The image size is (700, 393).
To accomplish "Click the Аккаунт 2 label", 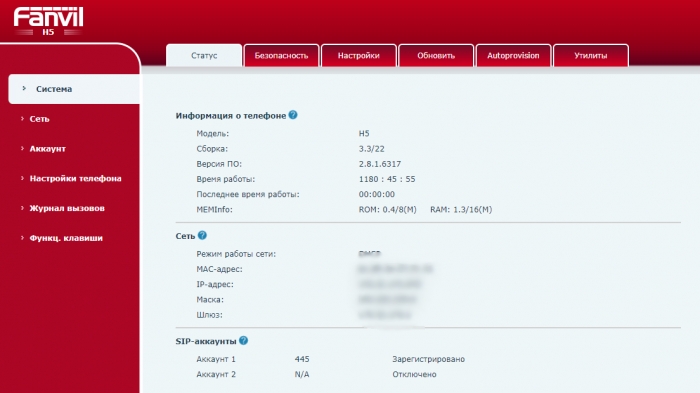I will (216, 374).
